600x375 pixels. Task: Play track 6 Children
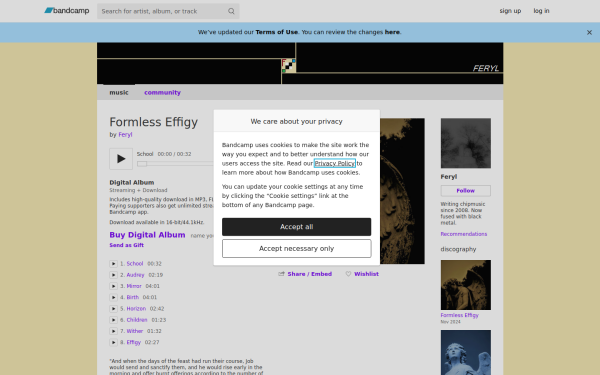pyautogui.click(x=113, y=320)
